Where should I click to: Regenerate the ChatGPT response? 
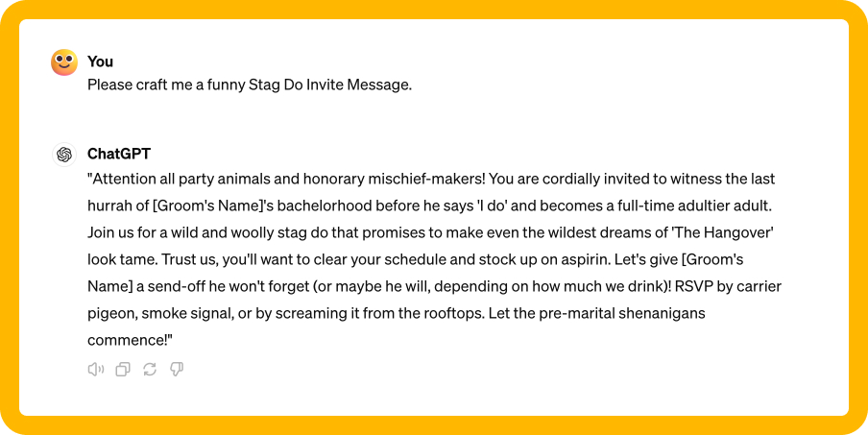pyautogui.click(x=150, y=370)
